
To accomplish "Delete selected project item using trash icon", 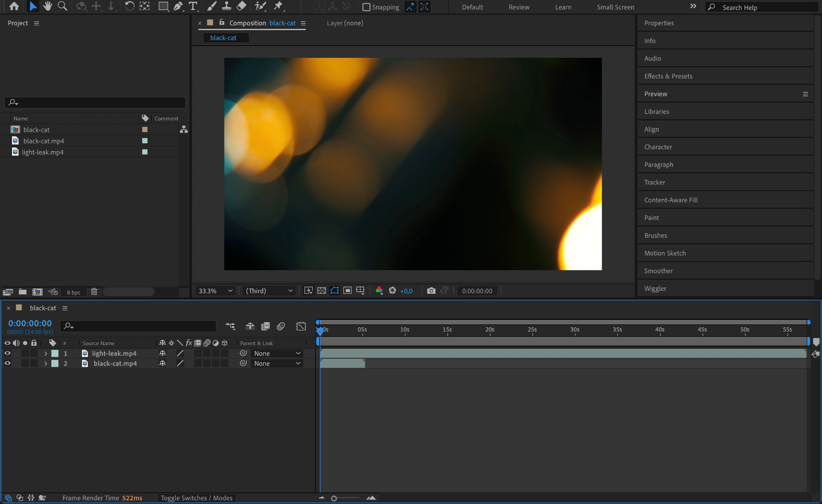I will coord(94,292).
